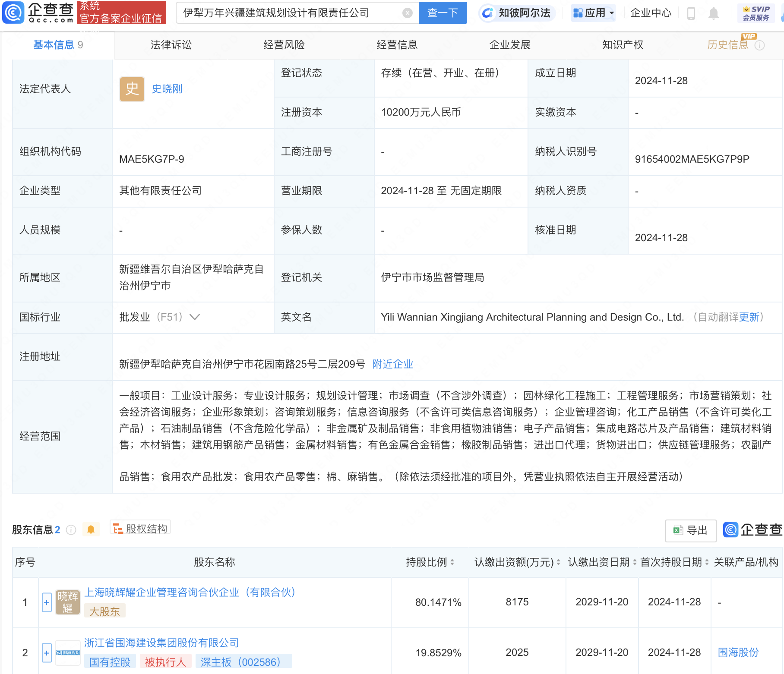This screenshot has width=784, height=674.
Task: Click the 查一下 search button
Action: [443, 13]
